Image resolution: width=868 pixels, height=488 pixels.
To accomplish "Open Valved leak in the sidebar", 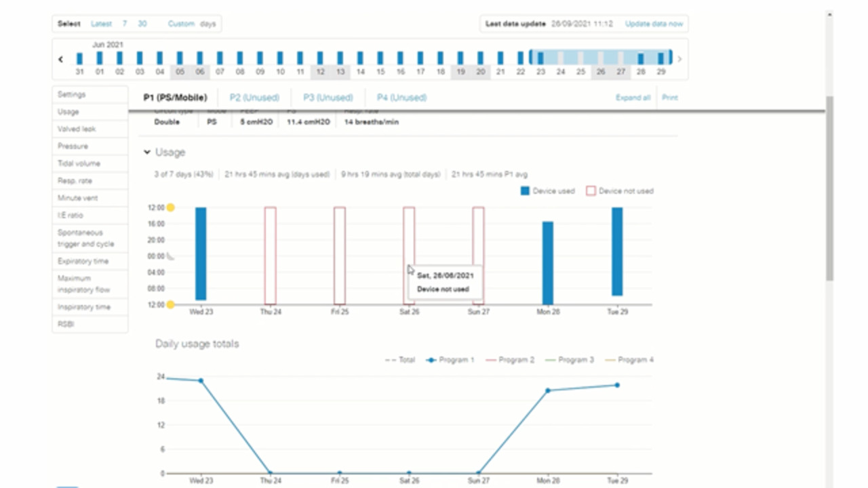I will [77, 129].
